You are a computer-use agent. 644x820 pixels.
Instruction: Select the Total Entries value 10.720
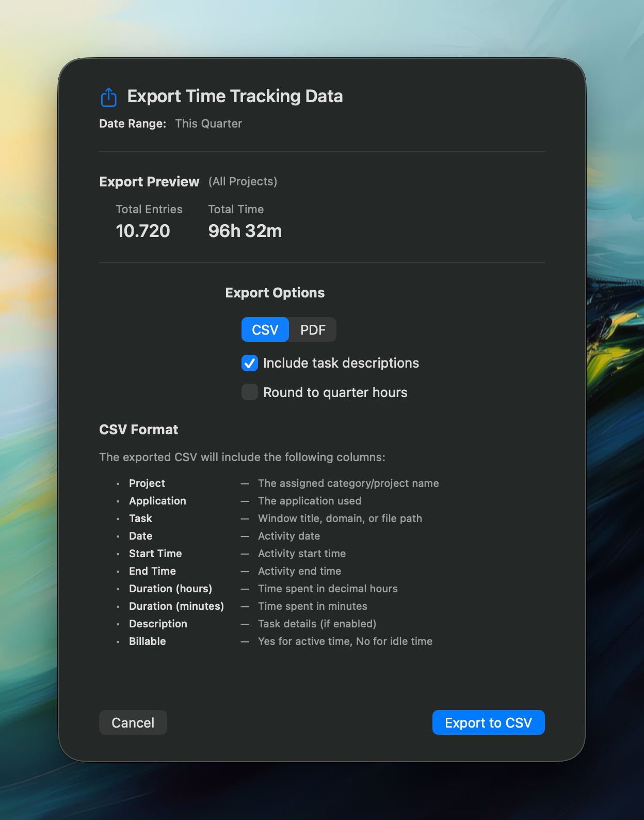[x=143, y=230]
